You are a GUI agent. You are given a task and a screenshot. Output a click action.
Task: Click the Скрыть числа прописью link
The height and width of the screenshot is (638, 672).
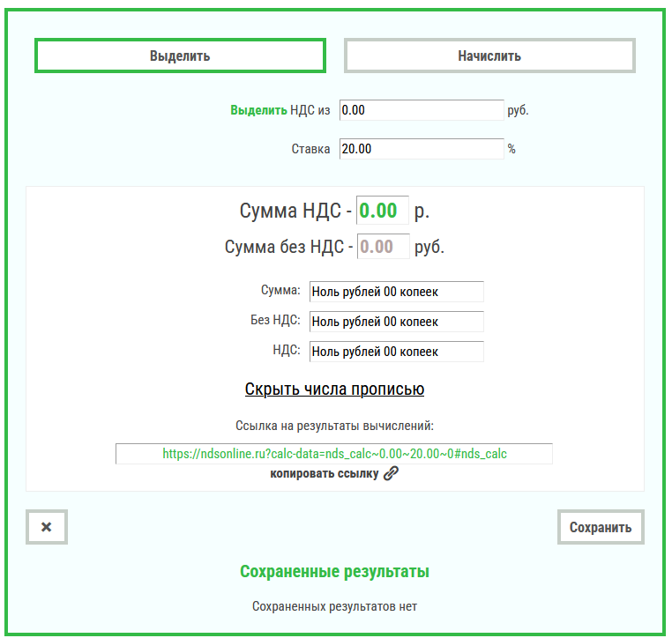point(334,389)
